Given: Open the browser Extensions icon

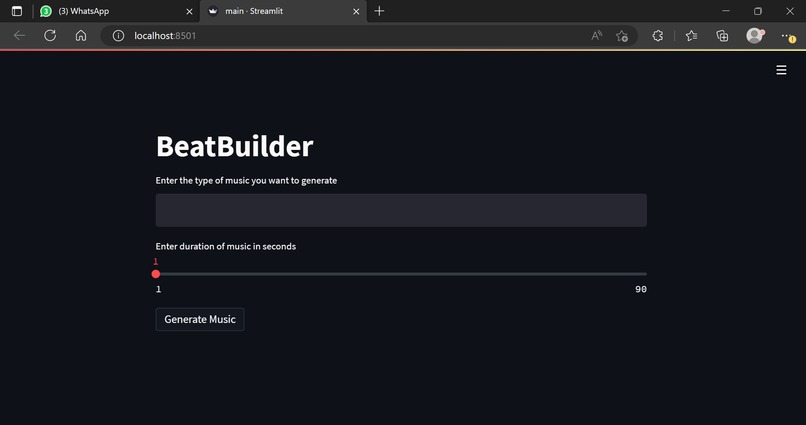Looking at the screenshot, I should [x=657, y=35].
